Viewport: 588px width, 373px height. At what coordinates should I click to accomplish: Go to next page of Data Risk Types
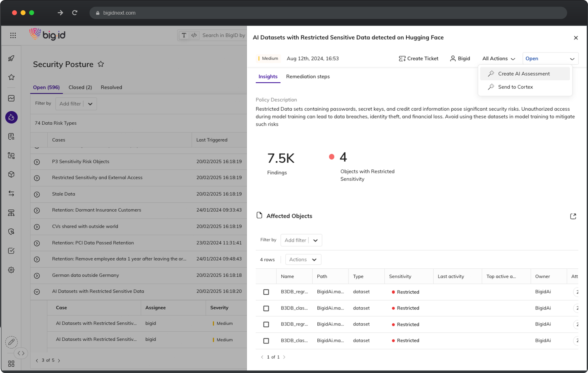tap(59, 360)
